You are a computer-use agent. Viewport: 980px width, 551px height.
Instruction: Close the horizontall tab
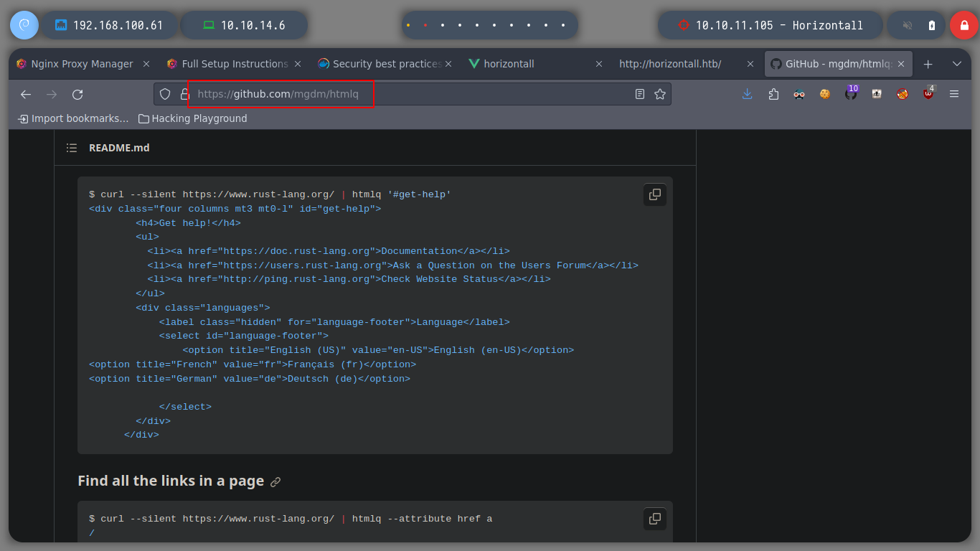[599, 64]
